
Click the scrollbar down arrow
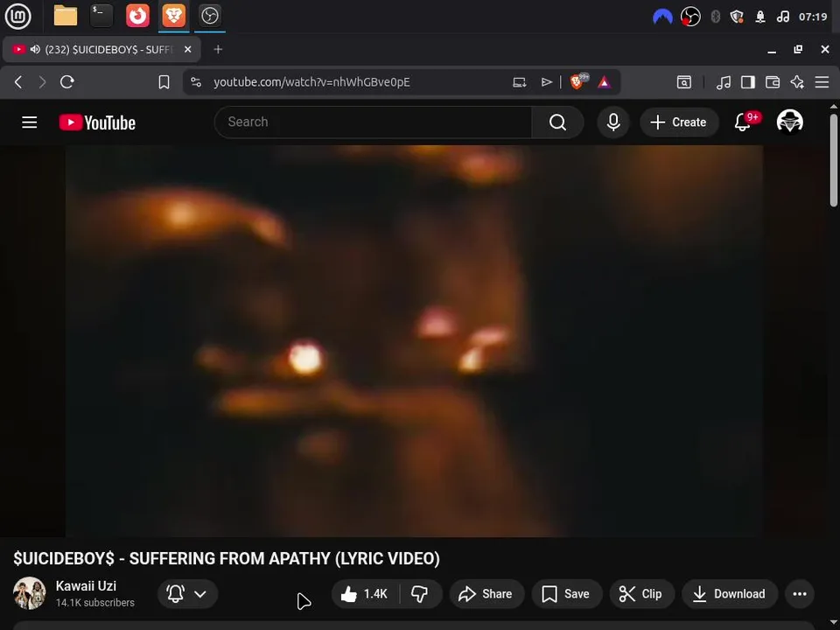834,623
